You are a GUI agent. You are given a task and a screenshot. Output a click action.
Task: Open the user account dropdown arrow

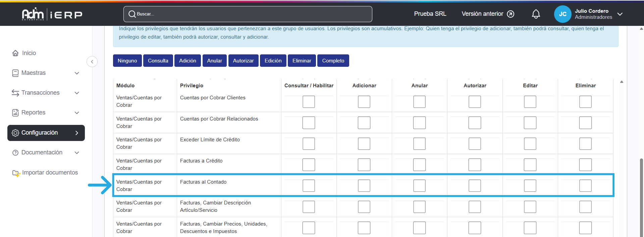[x=620, y=14]
